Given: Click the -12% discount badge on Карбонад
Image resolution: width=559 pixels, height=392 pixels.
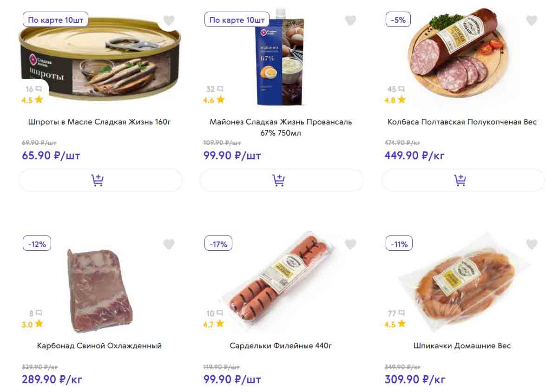Looking at the screenshot, I should pyautogui.click(x=37, y=244).
